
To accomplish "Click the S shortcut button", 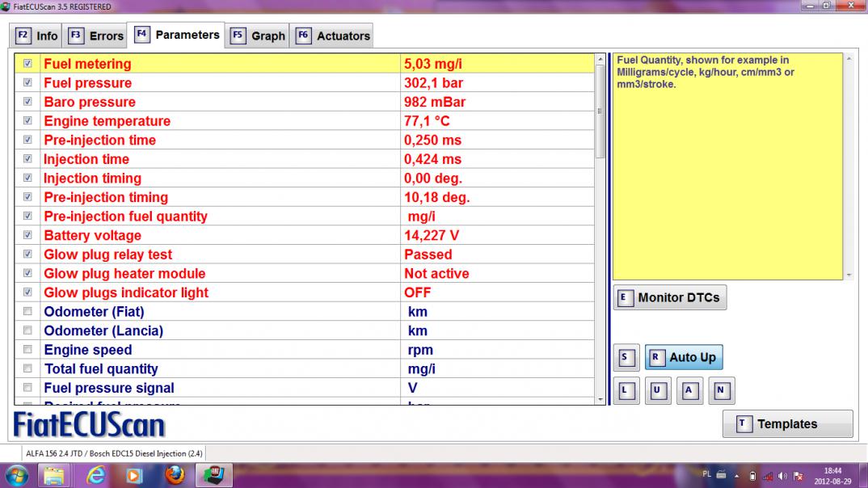I will pyautogui.click(x=626, y=357).
